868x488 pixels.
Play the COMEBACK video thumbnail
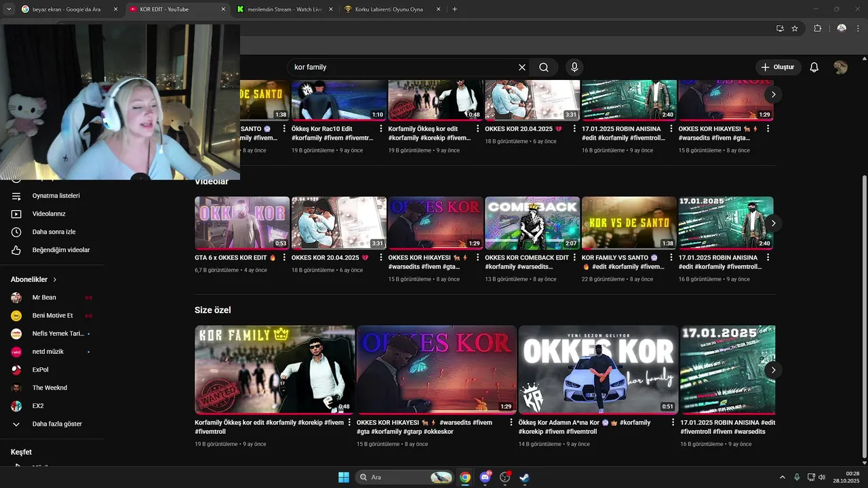coord(532,223)
